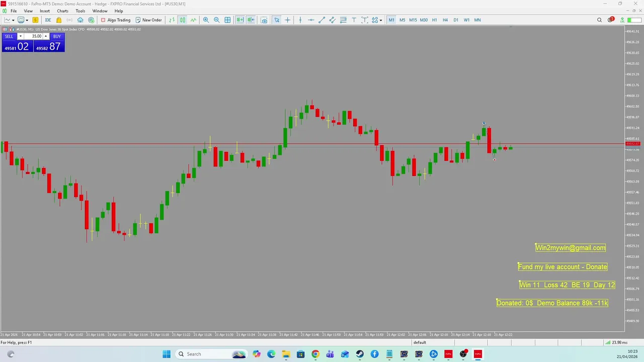Zoom in on the chart
The height and width of the screenshot is (362, 644).
pyautogui.click(x=206, y=20)
